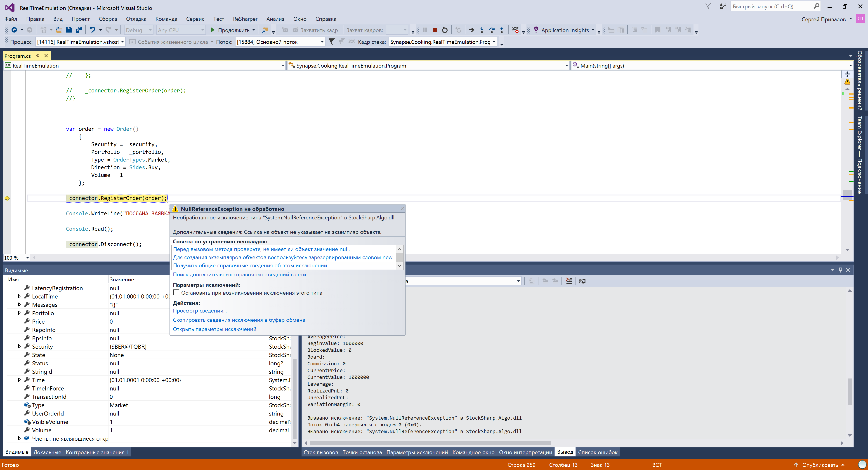Pin the Program.cs tab
The height and width of the screenshot is (470, 868).
coord(38,56)
